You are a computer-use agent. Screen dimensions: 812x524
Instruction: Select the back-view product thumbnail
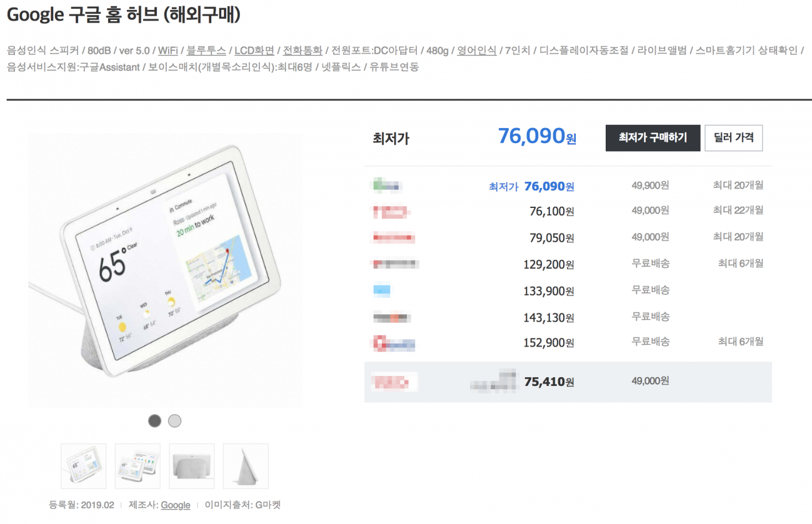point(192,466)
